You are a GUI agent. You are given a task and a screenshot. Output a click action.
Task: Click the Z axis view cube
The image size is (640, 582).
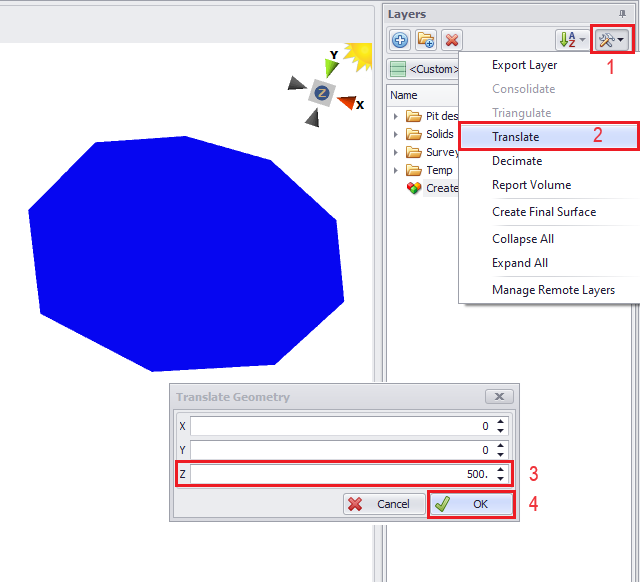click(322, 93)
